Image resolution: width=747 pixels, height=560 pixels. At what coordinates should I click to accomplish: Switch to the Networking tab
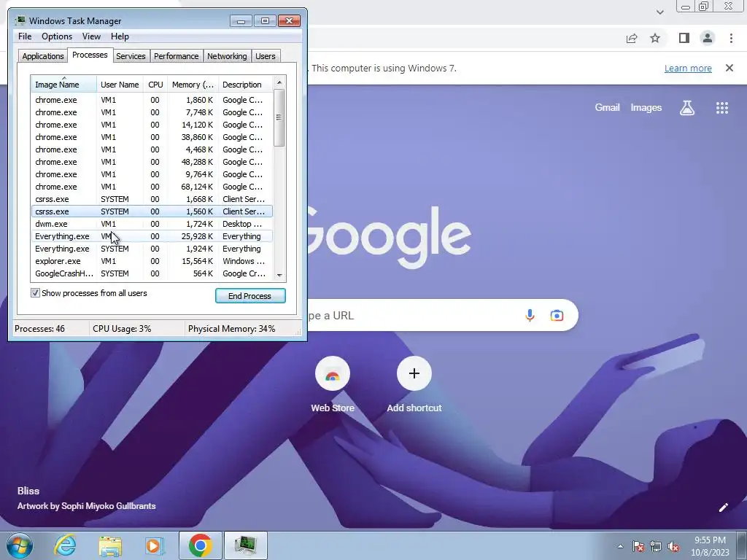tap(227, 56)
